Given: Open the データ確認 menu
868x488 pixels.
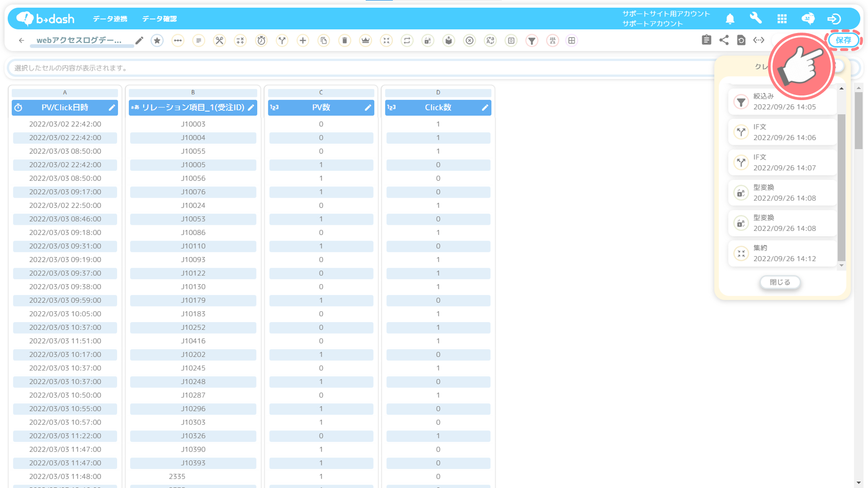Looking at the screenshot, I should click(x=159, y=19).
